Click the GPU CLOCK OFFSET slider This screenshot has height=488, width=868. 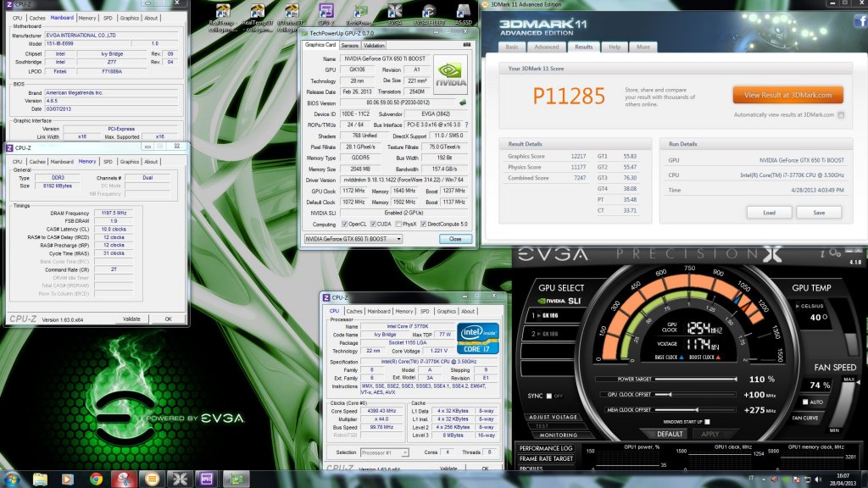pos(695,395)
